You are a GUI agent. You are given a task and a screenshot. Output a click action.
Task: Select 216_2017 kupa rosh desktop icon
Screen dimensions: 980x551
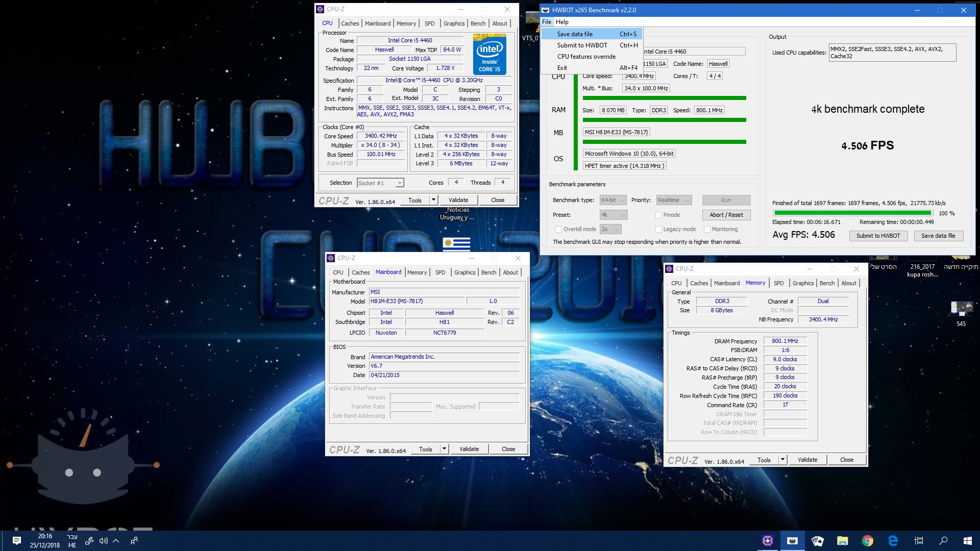pyautogui.click(x=922, y=270)
